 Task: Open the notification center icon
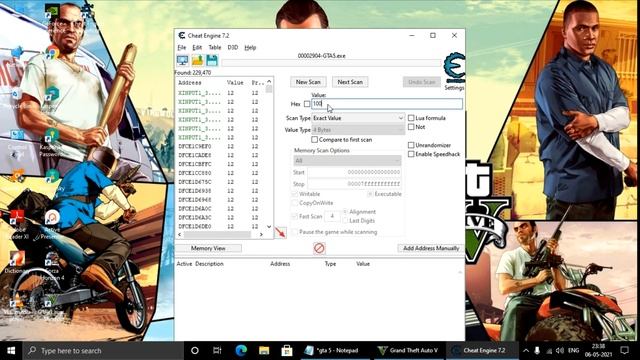coord(624,350)
